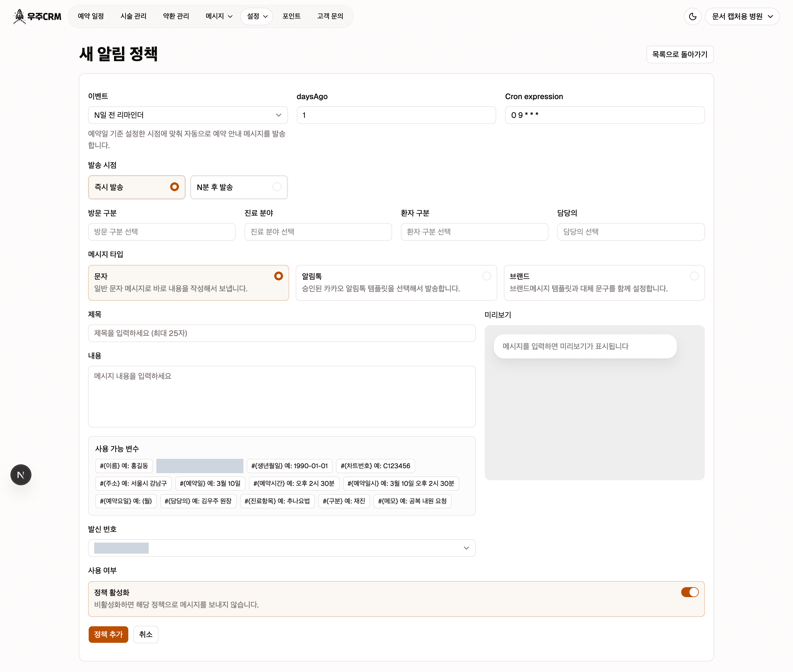Click the 우주CRM rocket logo
The width and height of the screenshot is (793, 672).
click(37, 16)
